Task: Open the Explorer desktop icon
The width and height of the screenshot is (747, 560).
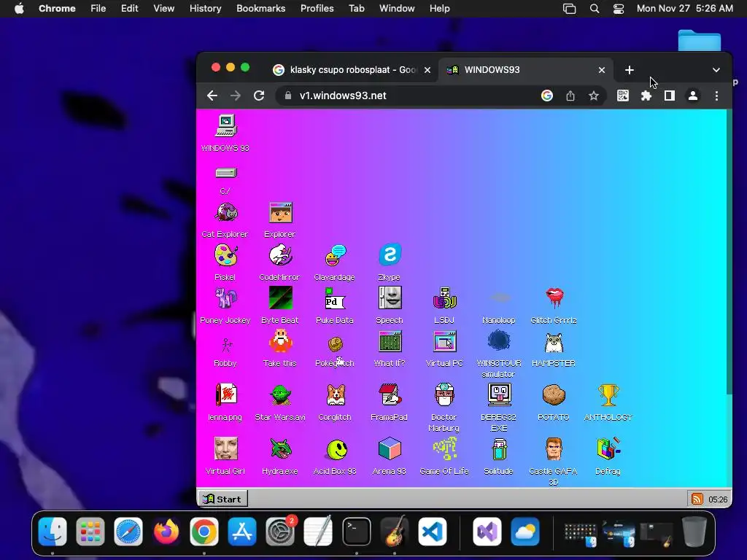Action: 280,213
